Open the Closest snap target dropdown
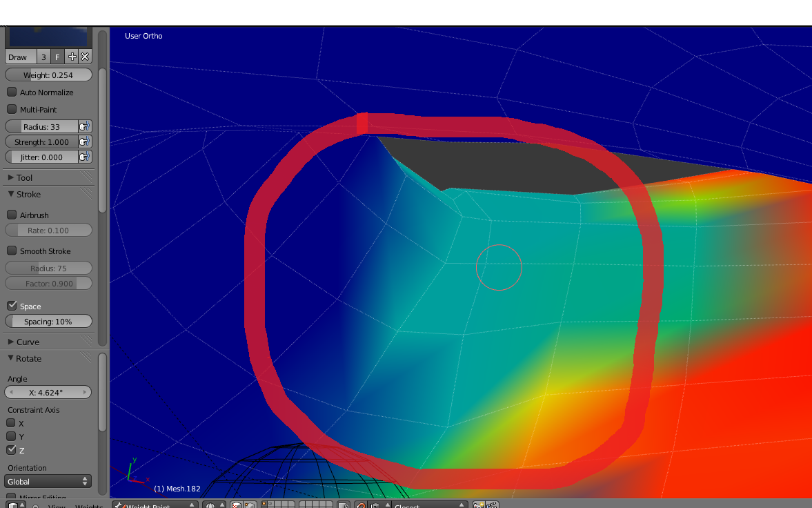Viewport: 812px width, 508px height. coord(430,505)
